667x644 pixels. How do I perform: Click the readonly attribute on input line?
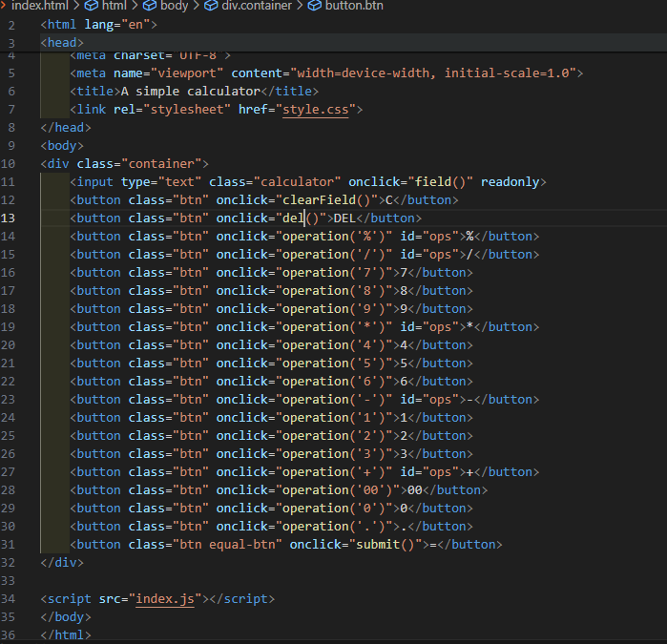511,182
